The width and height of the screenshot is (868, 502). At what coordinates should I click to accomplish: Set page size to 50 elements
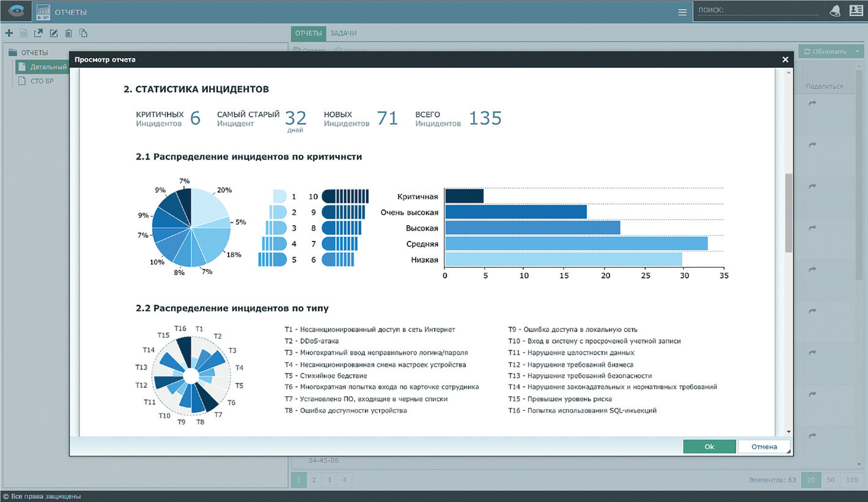tap(830, 480)
